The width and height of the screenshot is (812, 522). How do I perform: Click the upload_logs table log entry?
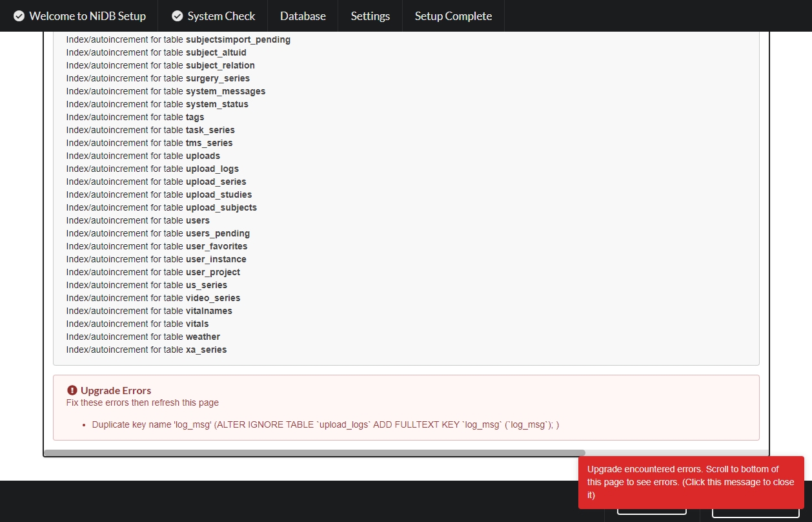click(152, 169)
